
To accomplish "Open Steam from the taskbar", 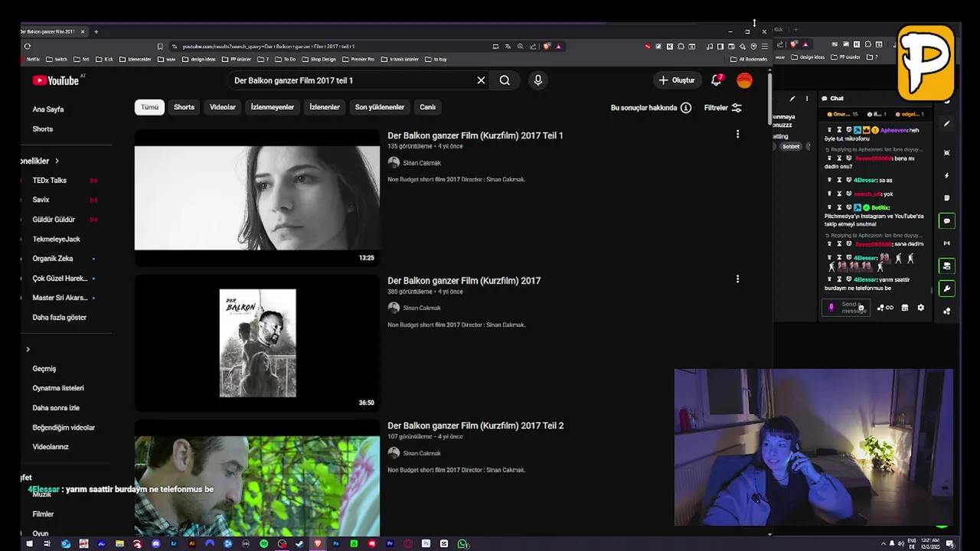I will (300, 544).
